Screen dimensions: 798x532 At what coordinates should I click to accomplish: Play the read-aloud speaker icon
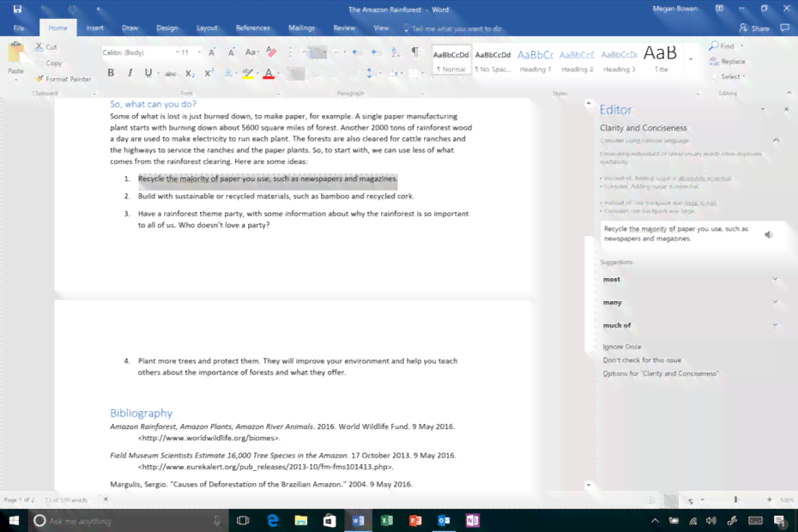tap(769, 235)
